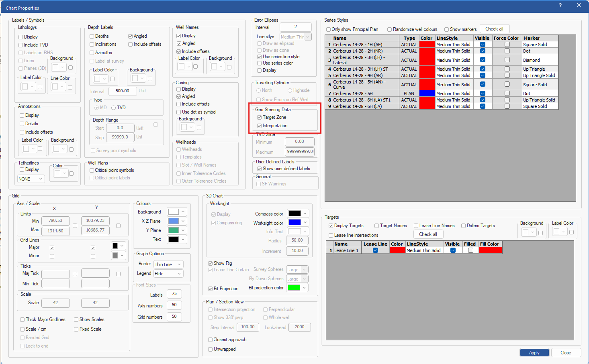Close the Chart Properties dialog with X
589x364 pixels.
(579, 5)
